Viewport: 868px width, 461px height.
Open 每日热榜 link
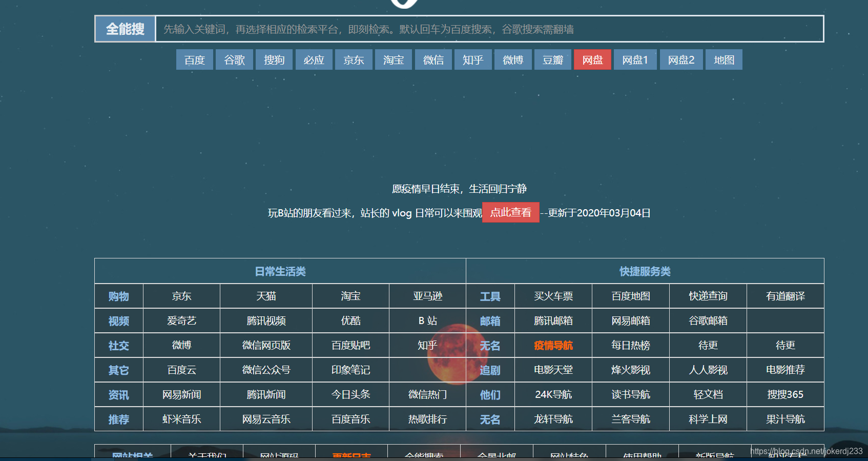(x=631, y=345)
